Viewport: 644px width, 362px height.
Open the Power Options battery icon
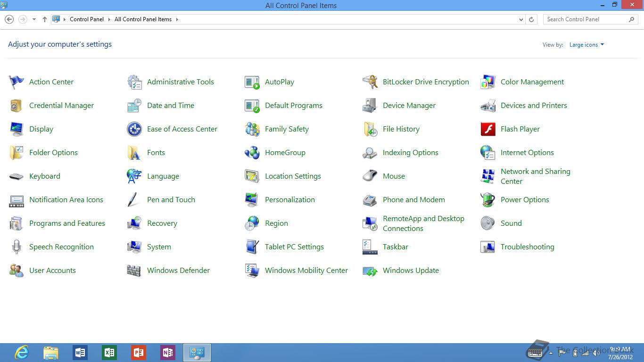(x=488, y=200)
